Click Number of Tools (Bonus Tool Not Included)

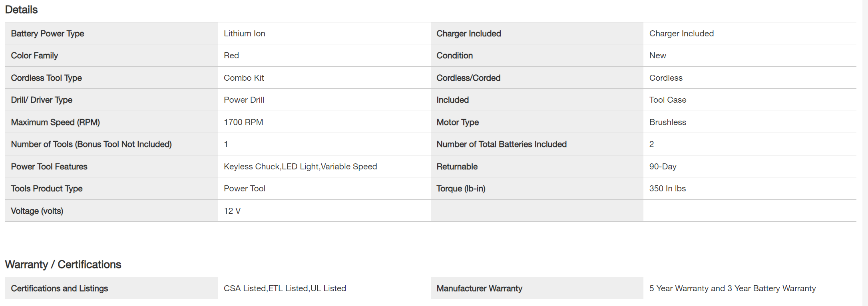[x=92, y=144]
